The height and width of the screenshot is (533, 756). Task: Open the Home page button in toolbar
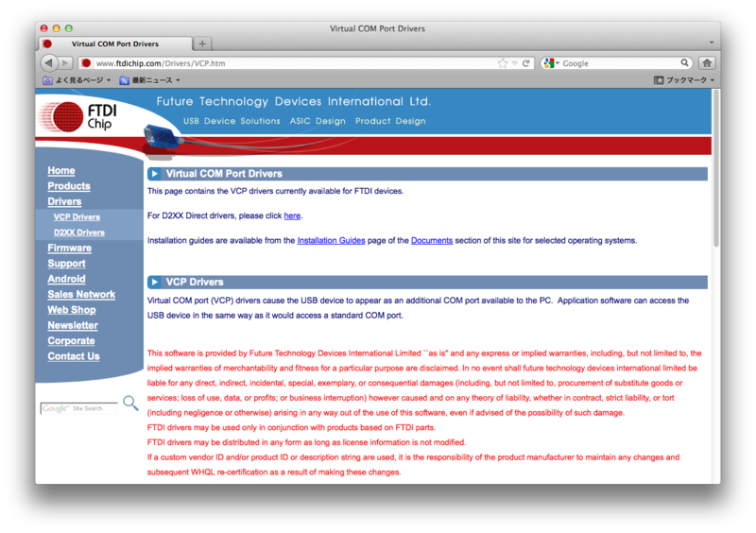tap(707, 63)
